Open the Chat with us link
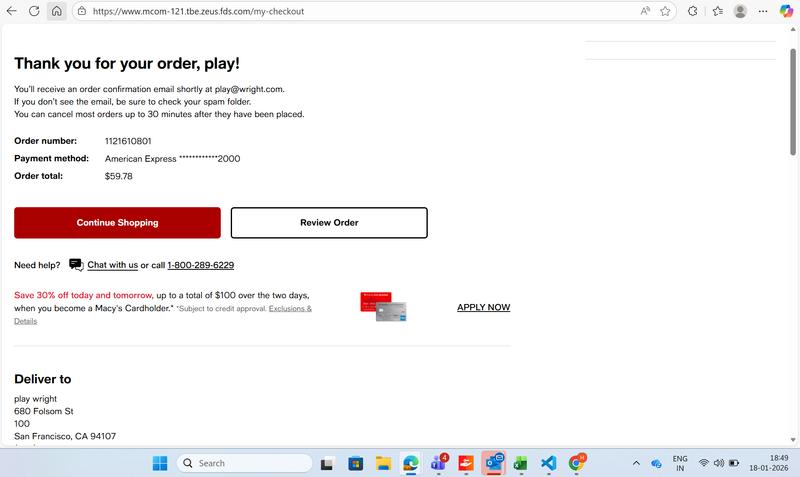The height and width of the screenshot is (477, 800). 112,265
